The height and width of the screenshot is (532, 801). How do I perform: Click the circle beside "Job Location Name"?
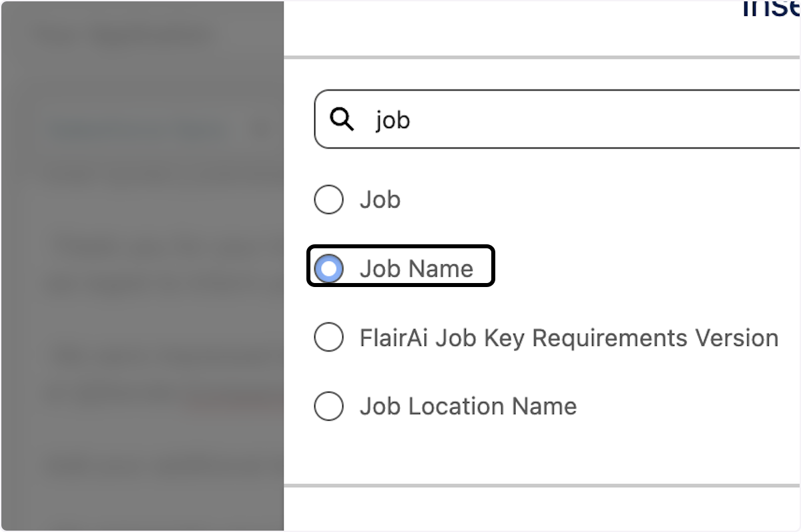[328, 406]
